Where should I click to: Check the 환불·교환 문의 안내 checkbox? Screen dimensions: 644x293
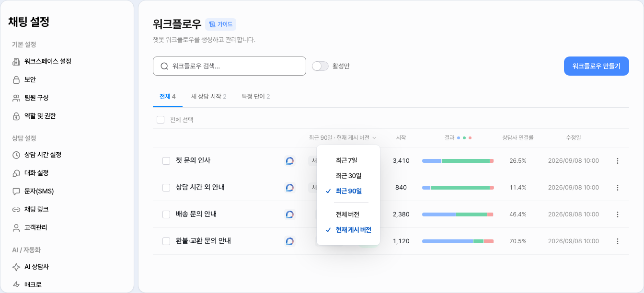click(166, 241)
